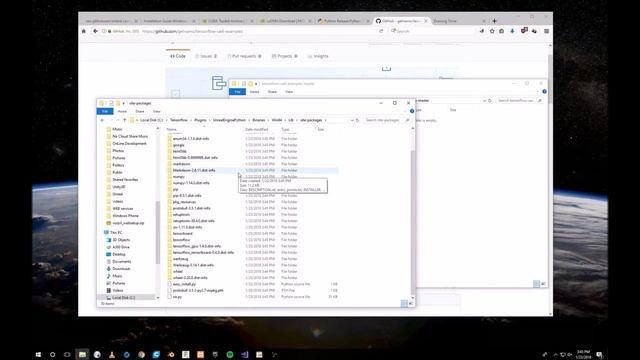Image resolution: width=640 pixels, height=360 pixels.
Task: Open Home ribbon tab in site-packages window
Action: click(x=122, y=111)
